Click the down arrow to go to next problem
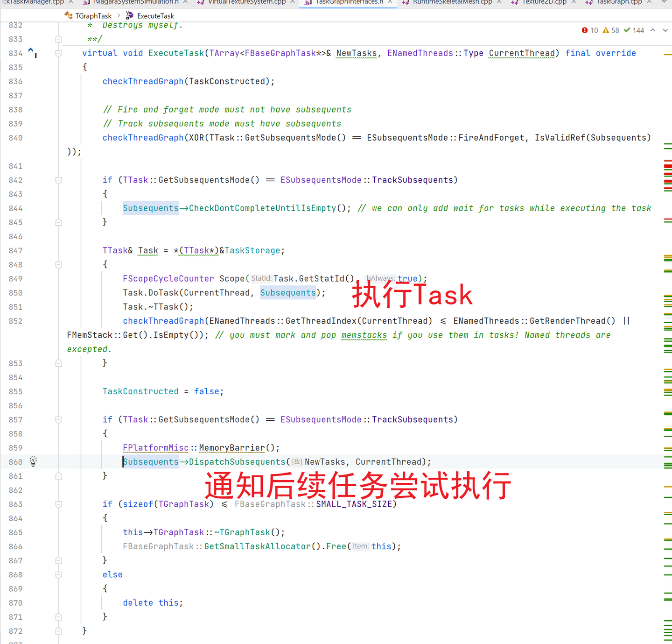This screenshot has height=644, width=672. (665, 30)
